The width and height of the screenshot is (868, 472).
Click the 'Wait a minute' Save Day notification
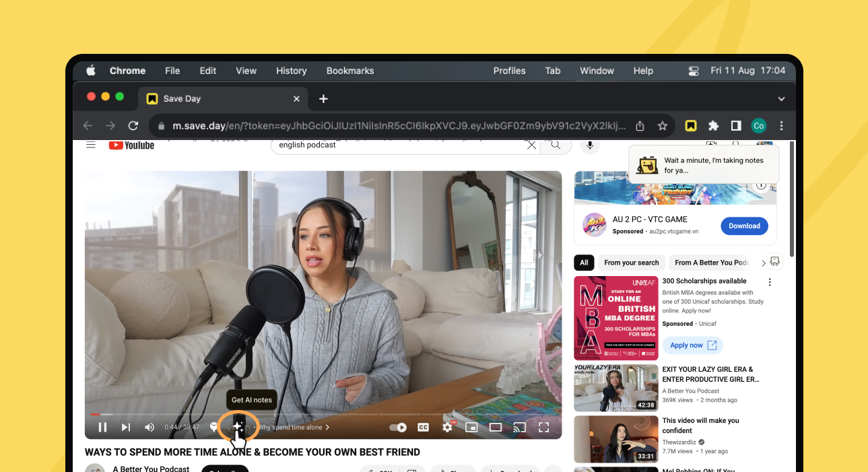coord(704,165)
